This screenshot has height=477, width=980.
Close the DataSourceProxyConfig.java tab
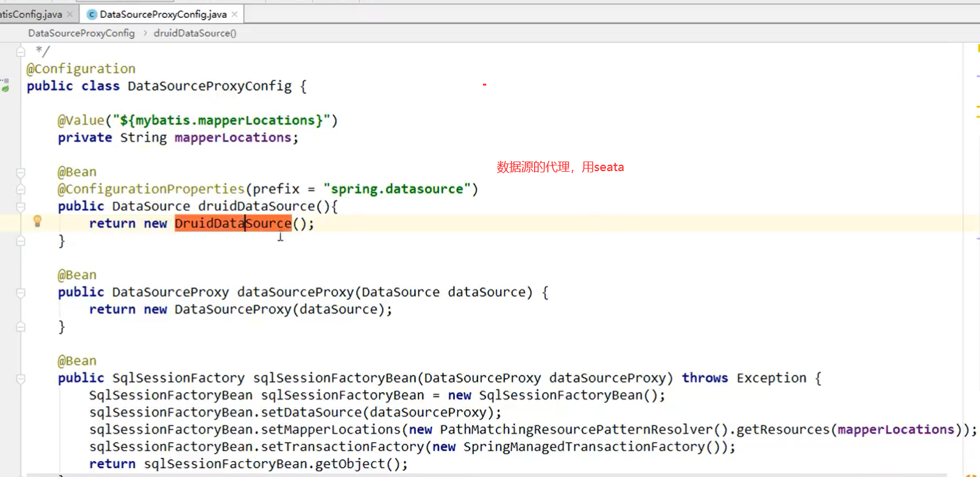point(235,14)
